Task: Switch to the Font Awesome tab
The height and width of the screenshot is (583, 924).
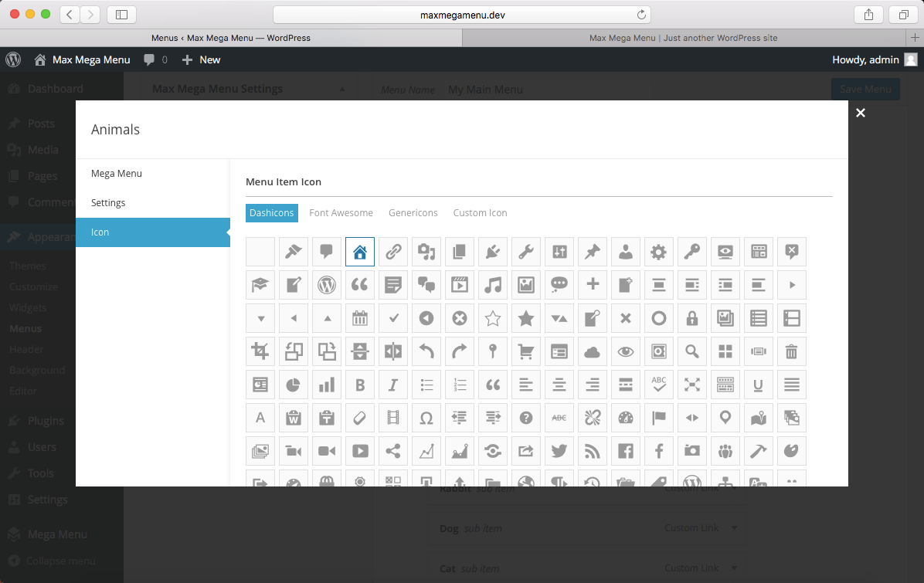Action: pyautogui.click(x=341, y=212)
